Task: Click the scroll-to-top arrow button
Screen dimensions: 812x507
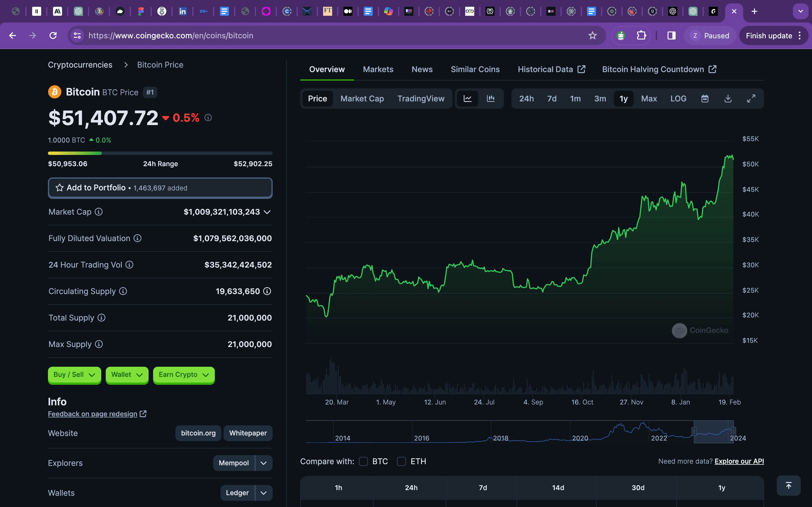Action: point(789,485)
